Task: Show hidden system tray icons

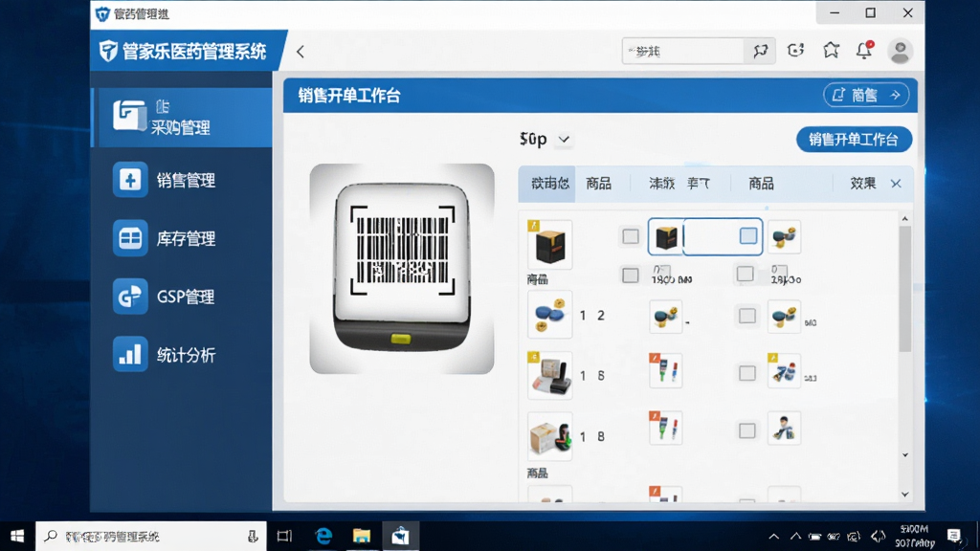Action: tap(773, 536)
